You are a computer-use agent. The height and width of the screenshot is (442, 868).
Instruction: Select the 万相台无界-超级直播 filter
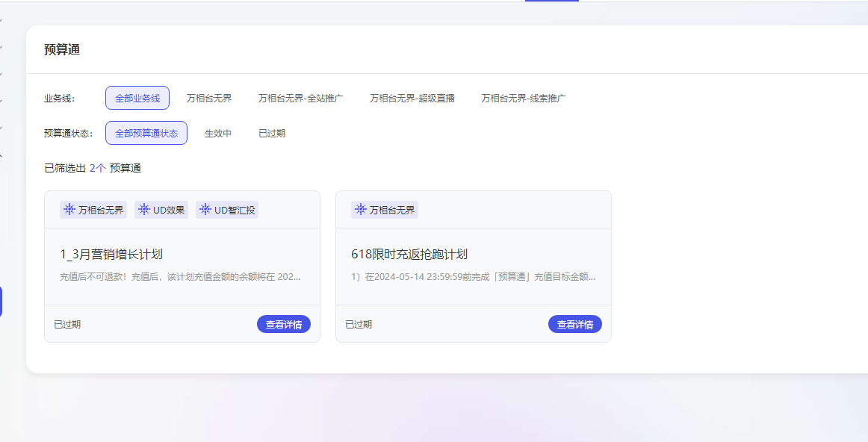(412, 98)
